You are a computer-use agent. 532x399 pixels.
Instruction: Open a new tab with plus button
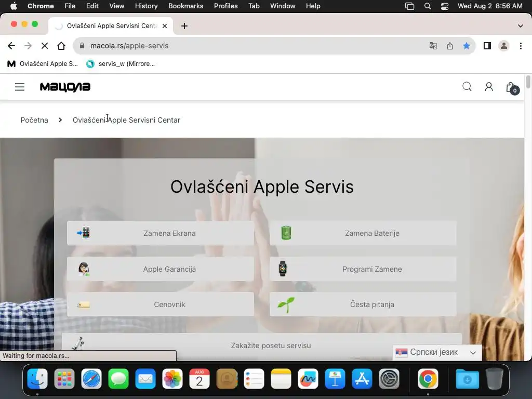coord(184,26)
